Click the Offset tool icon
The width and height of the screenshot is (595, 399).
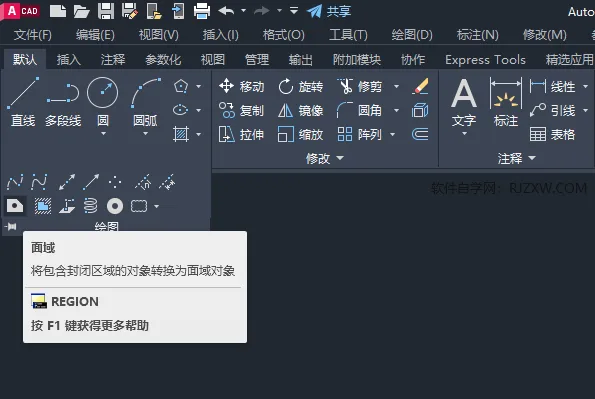(x=420, y=134)
